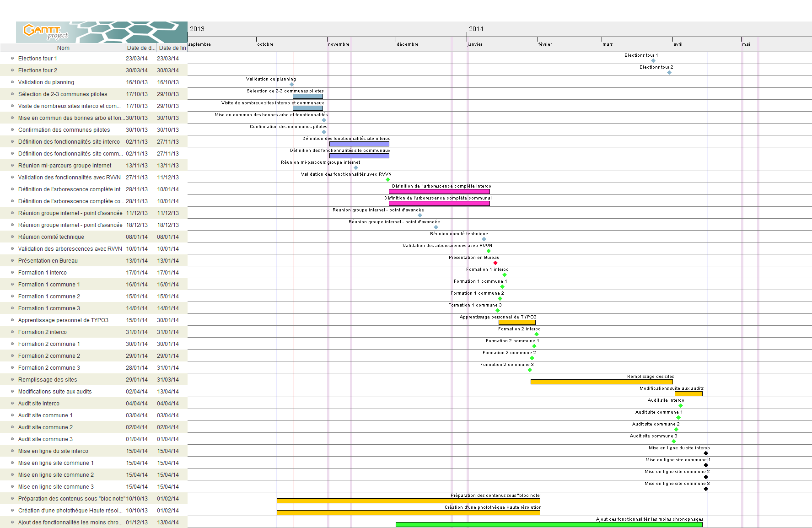This screenshot has height=528, width=812.
Task: Click the bullet icon beside Validation du planning
Action: click(12, 82)
